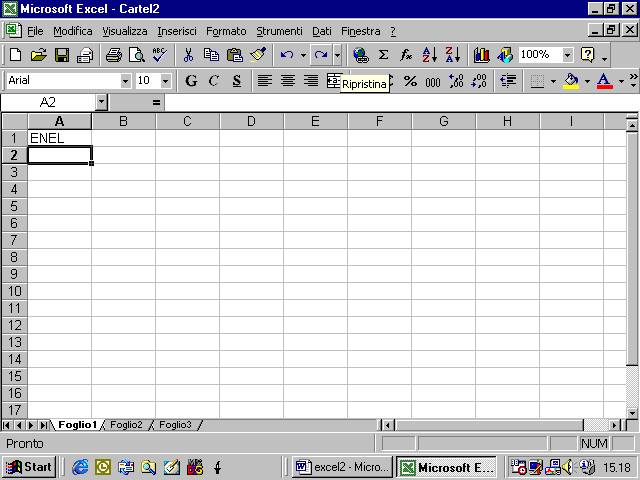Viewport: 640px width, 480px height.
Task: Click the vertical scrollbar down arrow
Action: [632, 413]
